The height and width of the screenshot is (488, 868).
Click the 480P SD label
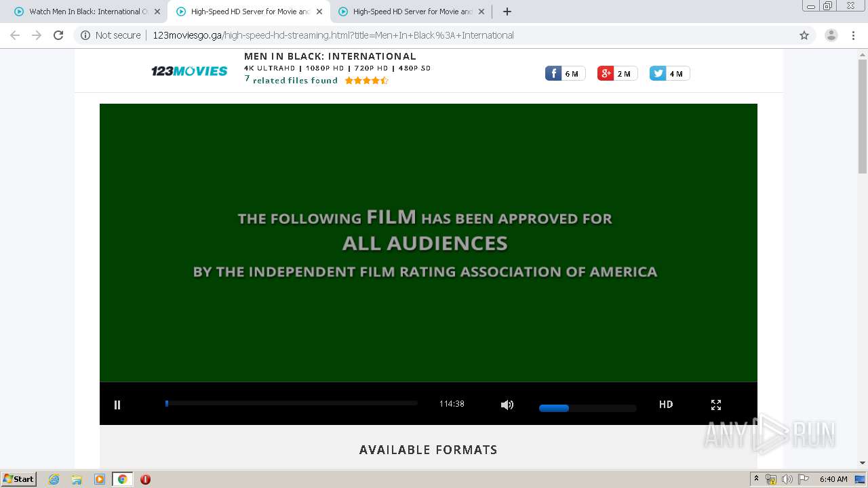point(414,68)
